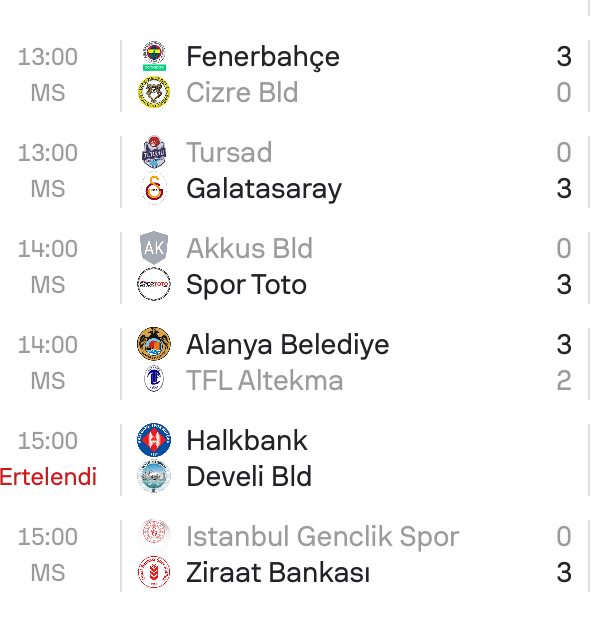The width and height of the screenshot is (596, 618).
Task: Open the Fenerbahçe team name link
Action: point(263,57)
